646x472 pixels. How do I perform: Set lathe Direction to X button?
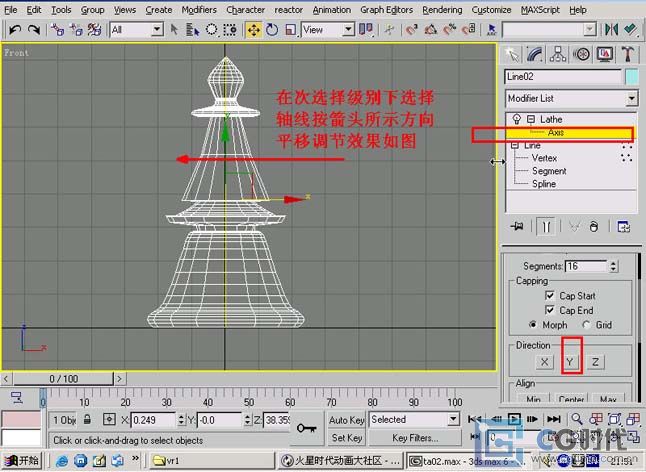(x=544, y=362)
